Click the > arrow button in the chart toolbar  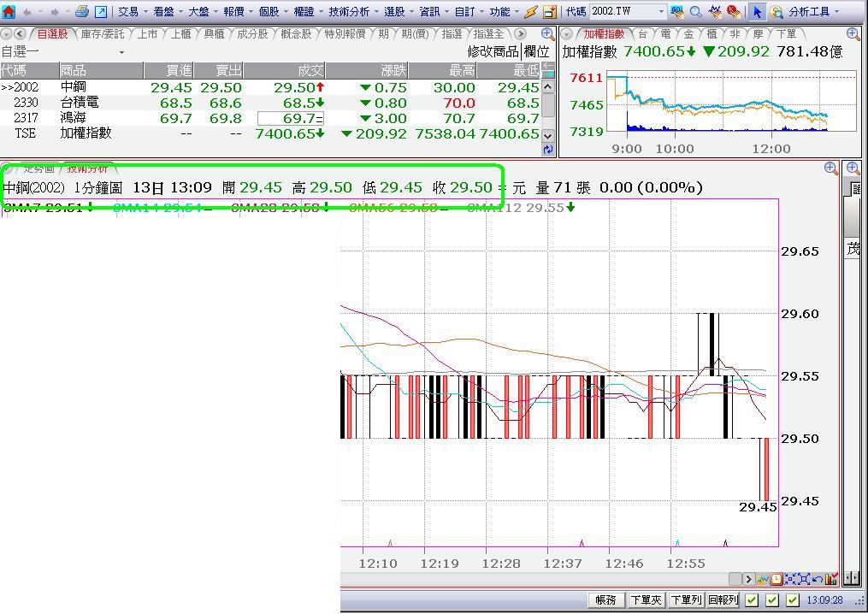(x=748, y=579)
